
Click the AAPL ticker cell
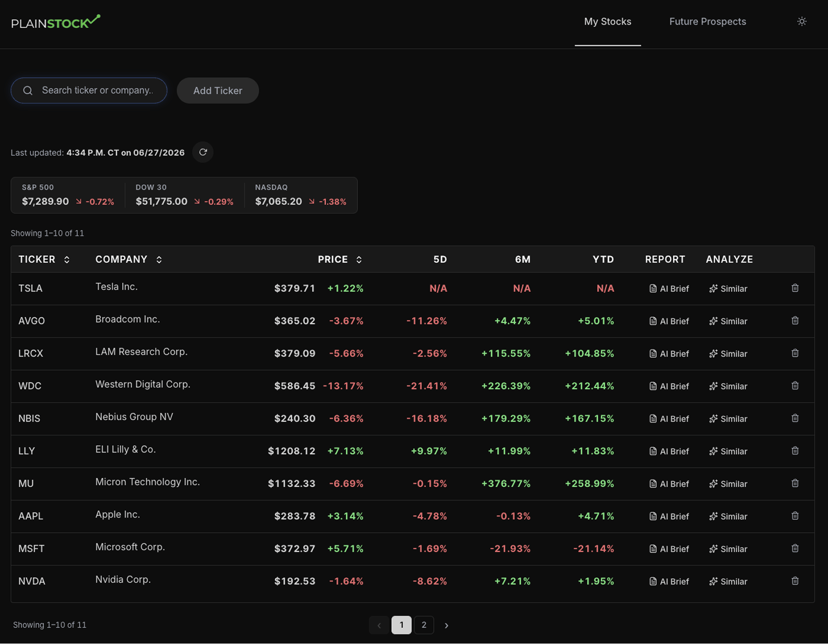[31, 516]
